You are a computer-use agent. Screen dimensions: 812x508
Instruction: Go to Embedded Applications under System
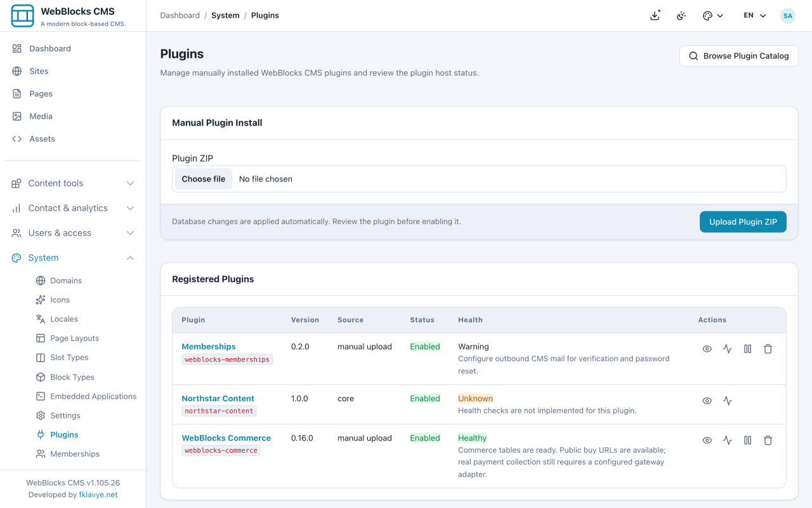tap(93, 396)
